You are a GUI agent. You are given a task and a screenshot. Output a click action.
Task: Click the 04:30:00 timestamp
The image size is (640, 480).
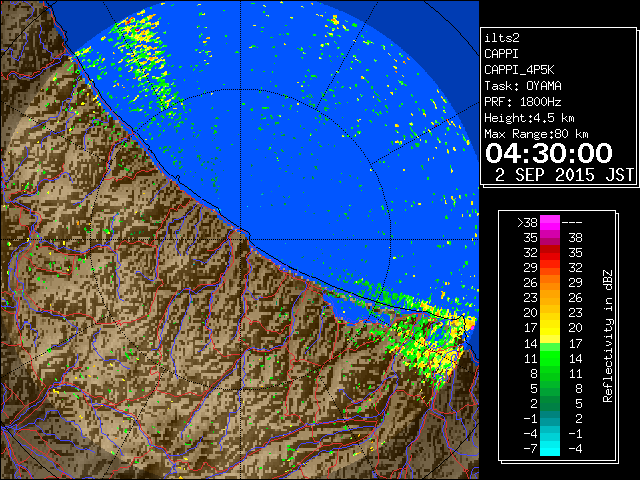[x=549, y=153]
